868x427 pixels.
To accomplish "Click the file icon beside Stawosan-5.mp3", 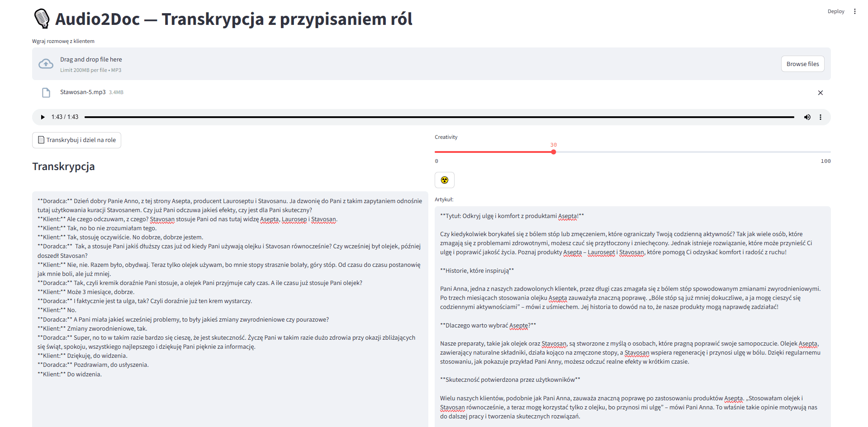I will (x=46, y=92).
